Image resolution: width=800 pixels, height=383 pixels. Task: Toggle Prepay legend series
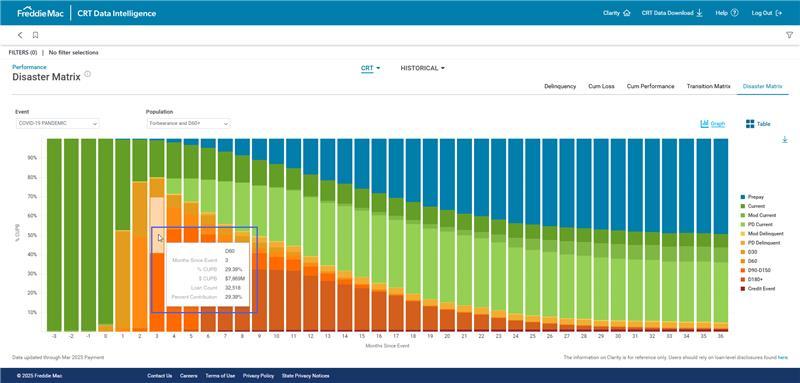coord(752,197)
